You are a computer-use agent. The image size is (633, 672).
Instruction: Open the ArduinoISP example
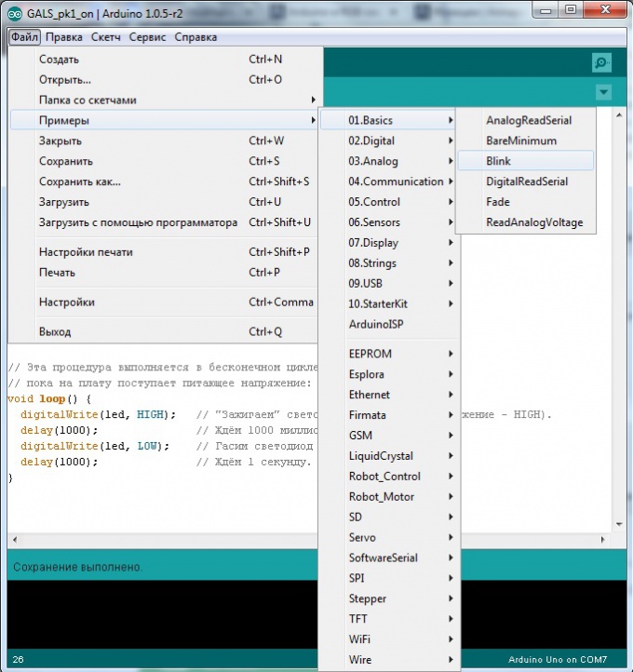(x=389, y=325)
